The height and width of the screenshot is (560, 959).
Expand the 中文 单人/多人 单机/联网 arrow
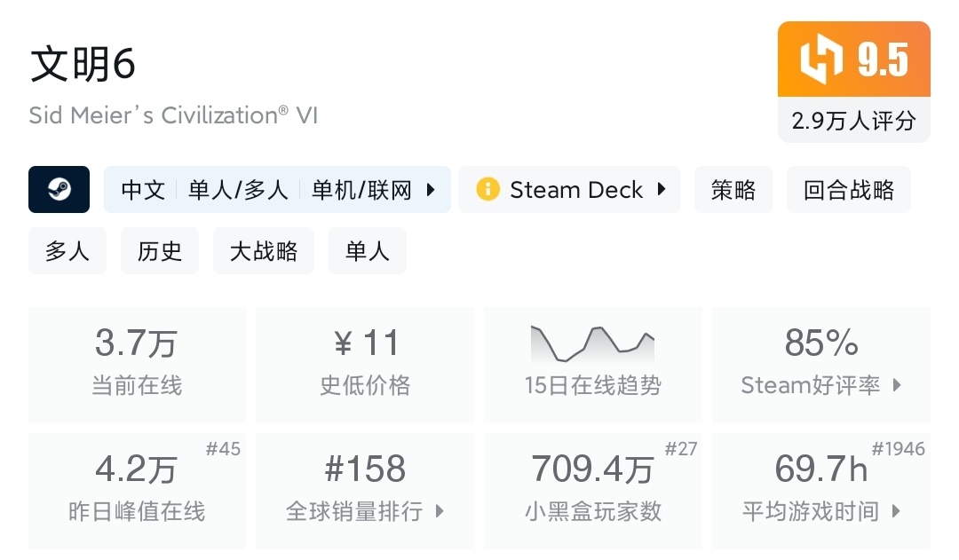[x=431, y=189]
